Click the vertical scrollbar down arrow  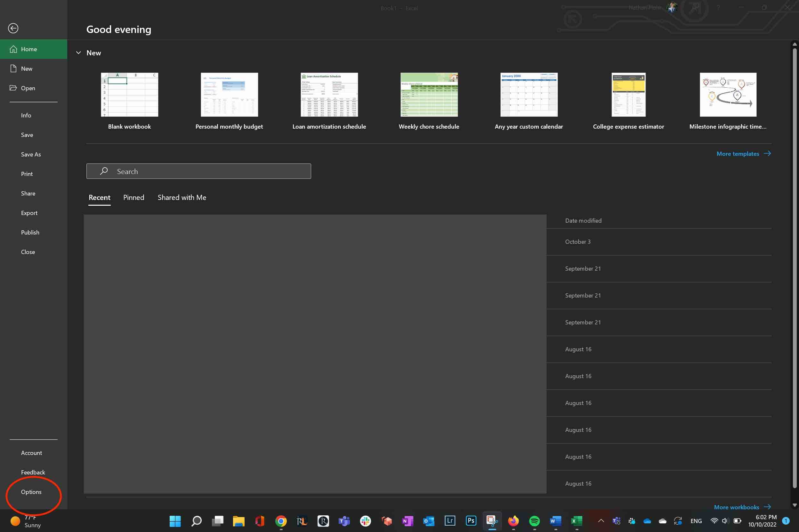point(794,505)
